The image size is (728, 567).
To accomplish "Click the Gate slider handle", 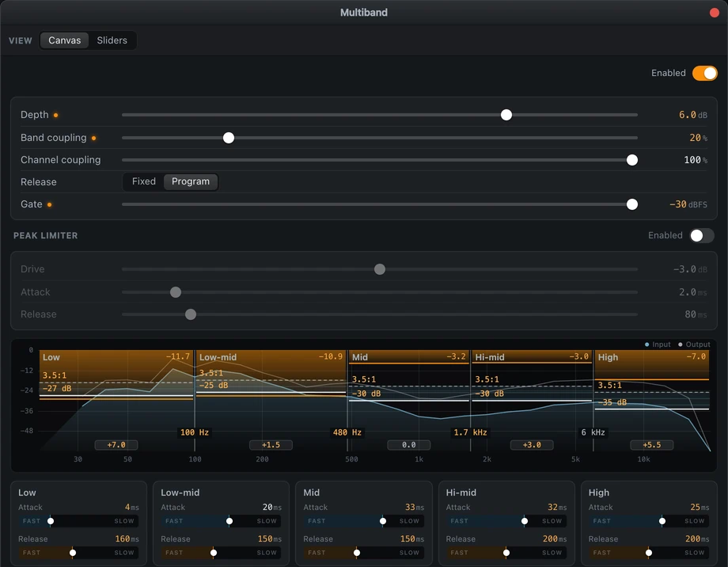I will point(632,204).
